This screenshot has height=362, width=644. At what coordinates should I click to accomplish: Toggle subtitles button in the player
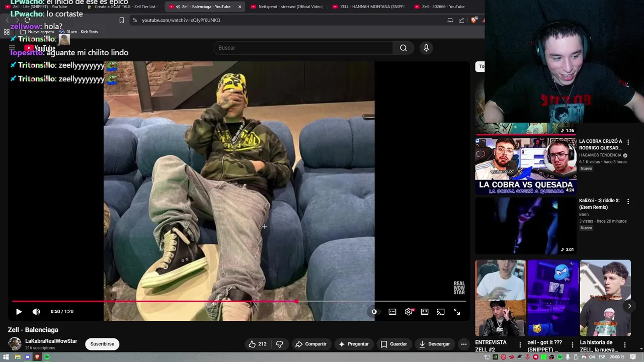point(392,312)
